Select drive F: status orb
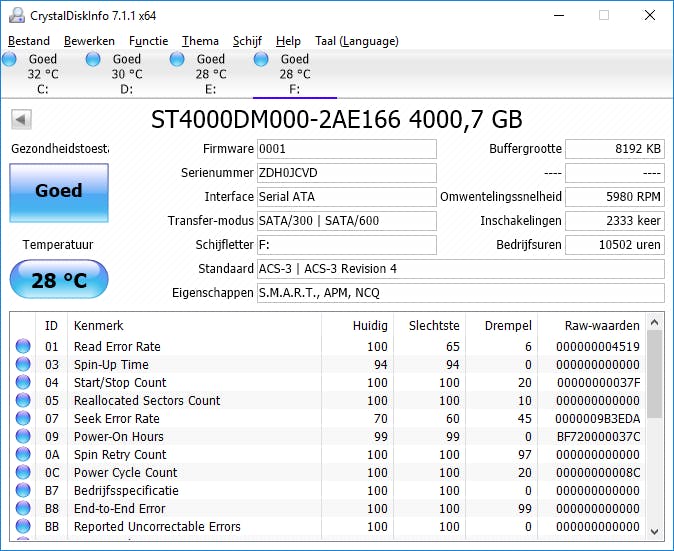The width and height of the screenshot is (674, 551). tap(262, 60)
